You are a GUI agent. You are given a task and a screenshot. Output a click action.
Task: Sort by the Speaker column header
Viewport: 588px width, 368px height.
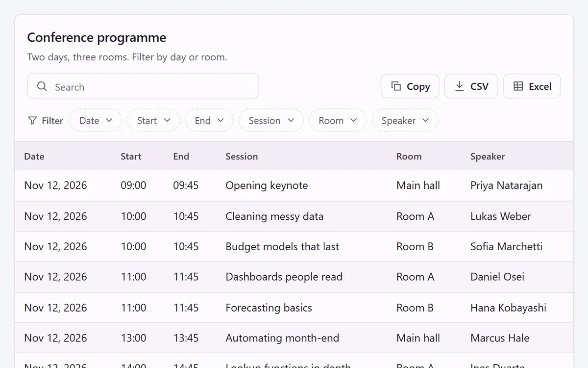pos(488,157)
